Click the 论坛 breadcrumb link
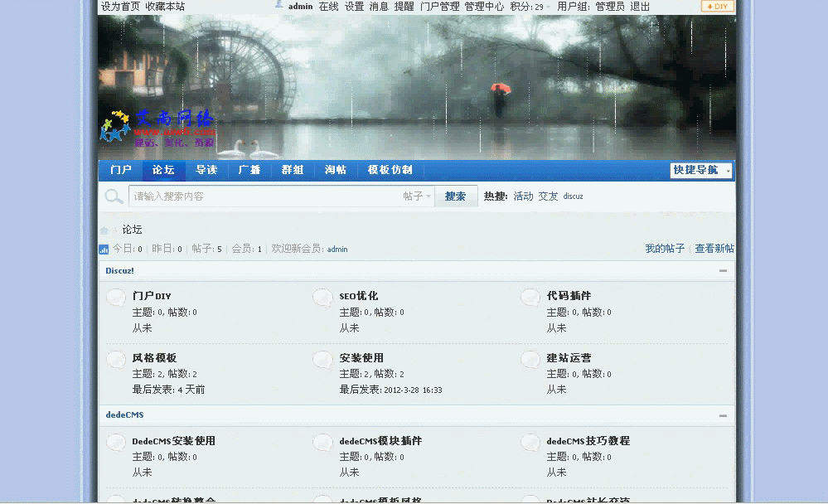This screenshot has height=504, width=828. click(132, 230)
